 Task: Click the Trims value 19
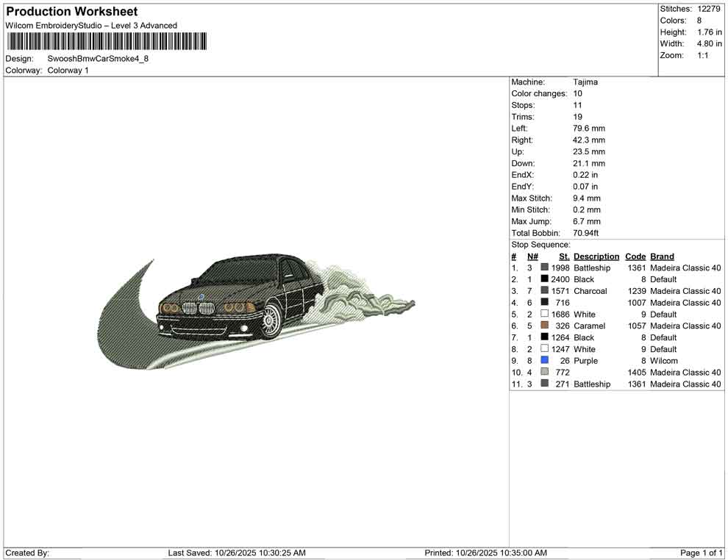[577, 117]
